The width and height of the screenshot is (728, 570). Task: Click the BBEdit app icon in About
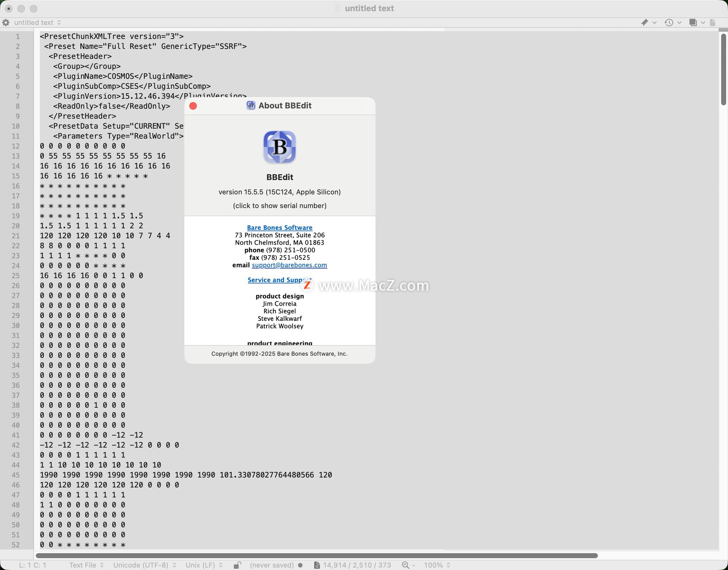pyautogui.click(x=279, y=147)
